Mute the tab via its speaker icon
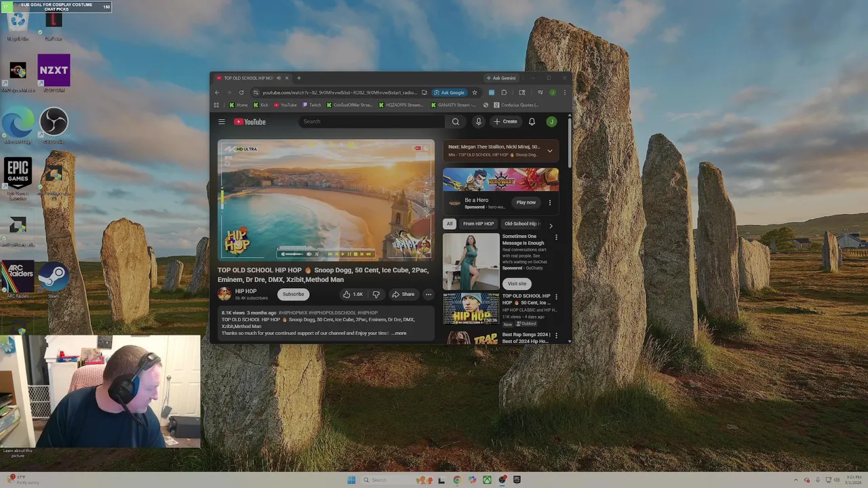The image size is (868, 488). coord(278,78)
